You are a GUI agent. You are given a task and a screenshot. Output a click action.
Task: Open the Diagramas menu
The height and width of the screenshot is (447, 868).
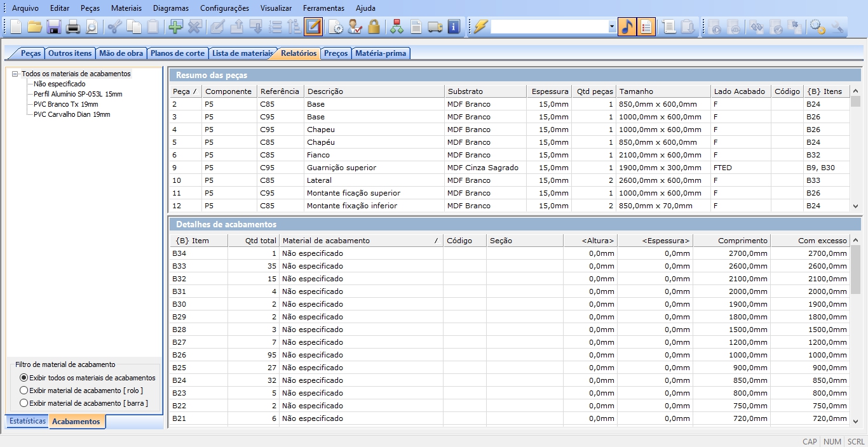(x=170, y=8)
